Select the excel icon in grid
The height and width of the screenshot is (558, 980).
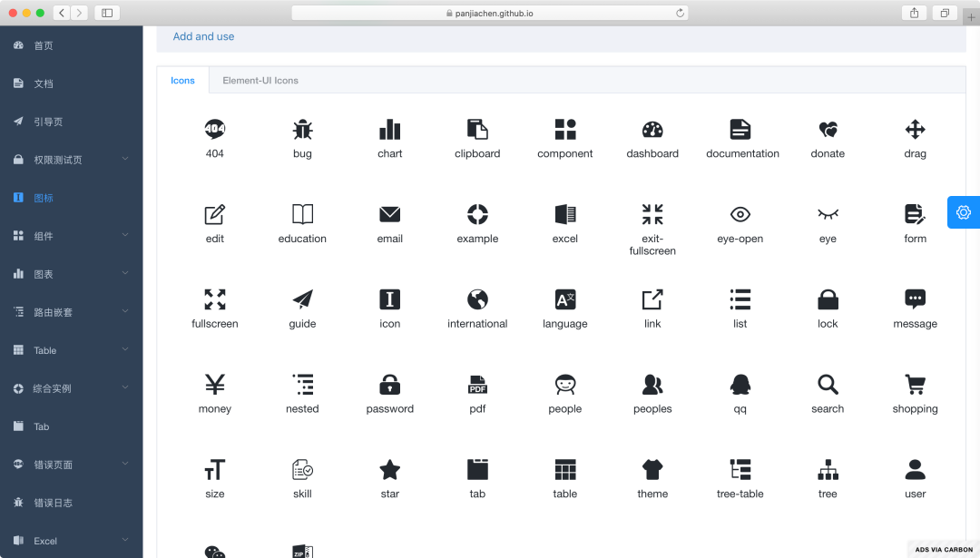[565, 214]
